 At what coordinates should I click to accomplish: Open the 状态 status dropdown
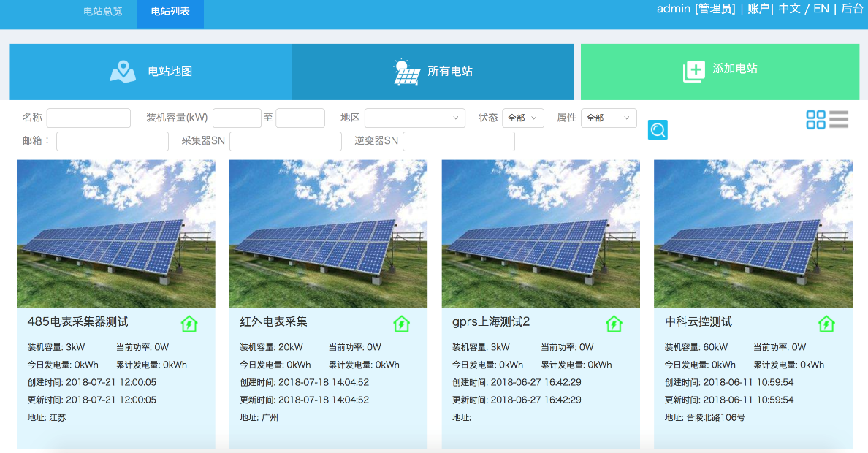pos(522,118)
